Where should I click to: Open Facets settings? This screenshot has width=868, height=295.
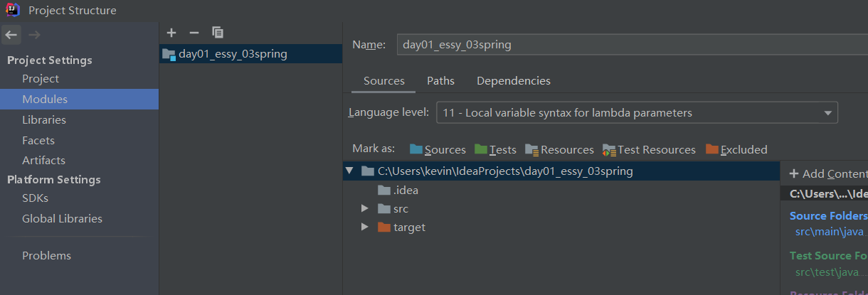pos(79,141)
